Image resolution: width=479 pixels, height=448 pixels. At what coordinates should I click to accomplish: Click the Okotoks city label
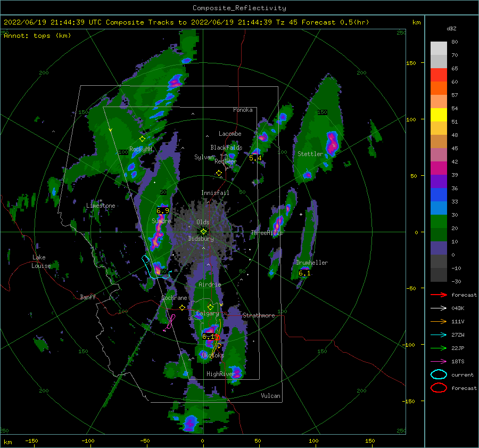point(213,355)
